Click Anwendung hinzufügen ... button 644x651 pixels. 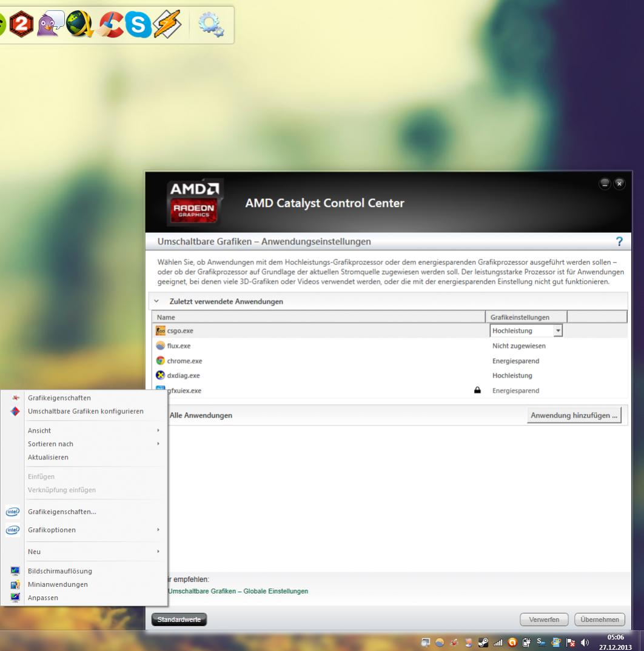(x=574, y=415)
